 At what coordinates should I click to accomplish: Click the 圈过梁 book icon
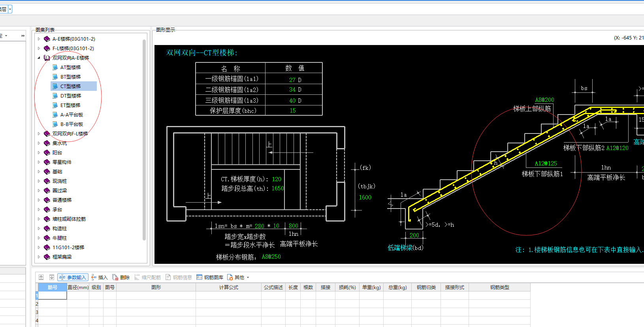(x=47, y=190)
